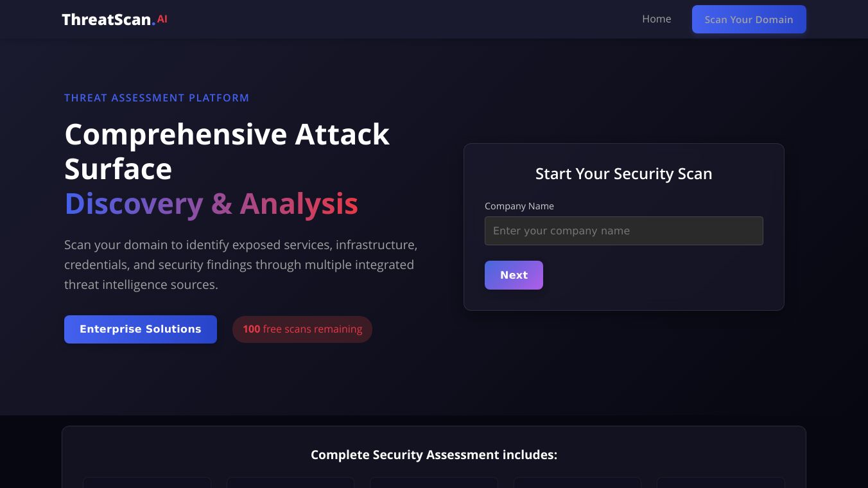
Task: Select the leftmost assessment card at the bottom
Action: coord(147,482)
